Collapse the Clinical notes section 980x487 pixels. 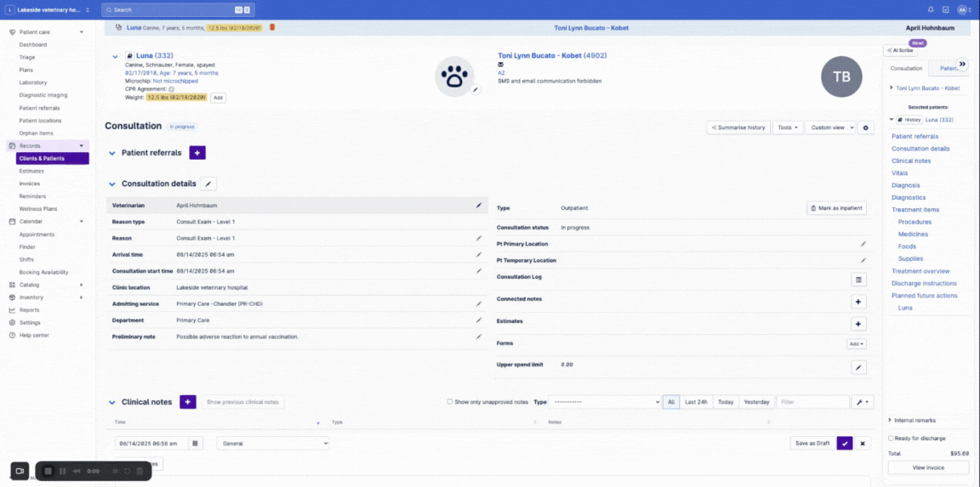coord(112,403)
